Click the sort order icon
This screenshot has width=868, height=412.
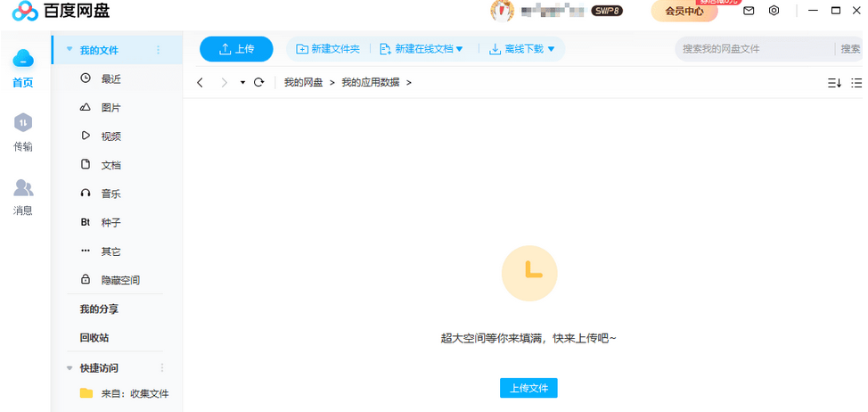click(x=833, y=83)
